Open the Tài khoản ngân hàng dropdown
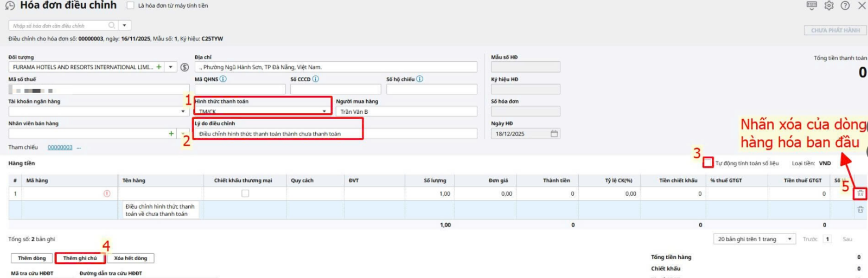This screenshot has height=278, width=868. point(183,112)
